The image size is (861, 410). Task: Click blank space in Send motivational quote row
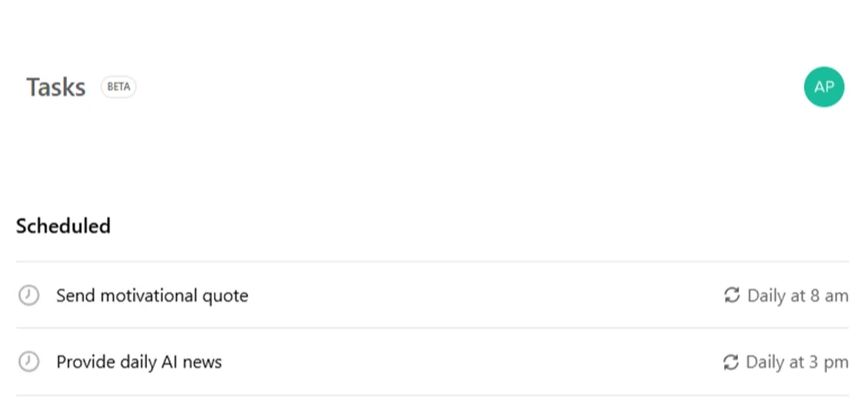(x=480, y=295)
